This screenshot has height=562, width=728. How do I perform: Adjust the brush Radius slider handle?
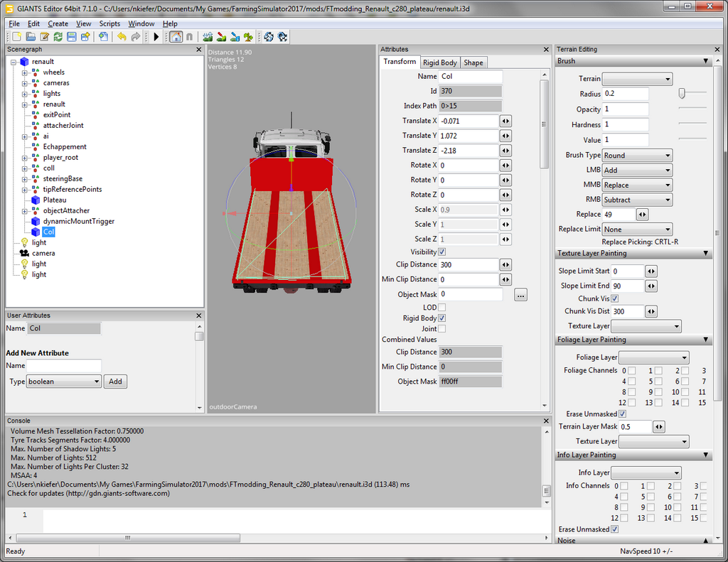(x=682, y=93)
